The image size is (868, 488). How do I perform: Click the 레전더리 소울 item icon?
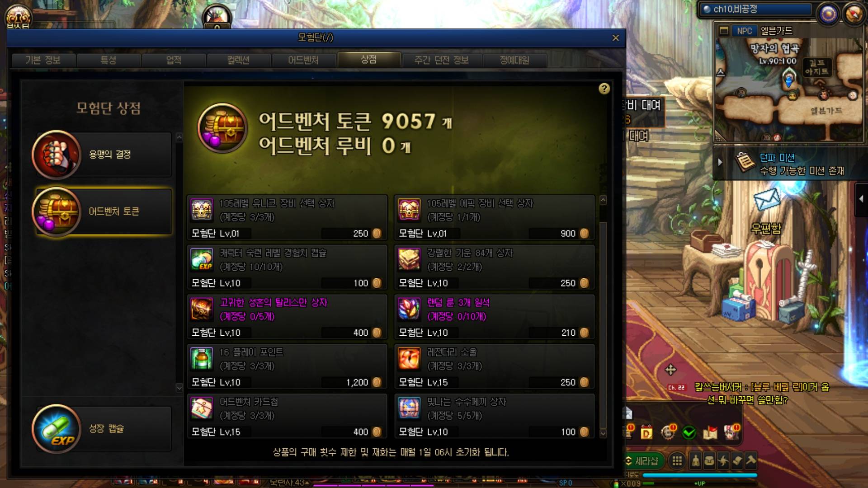click(x=409, y=359)
